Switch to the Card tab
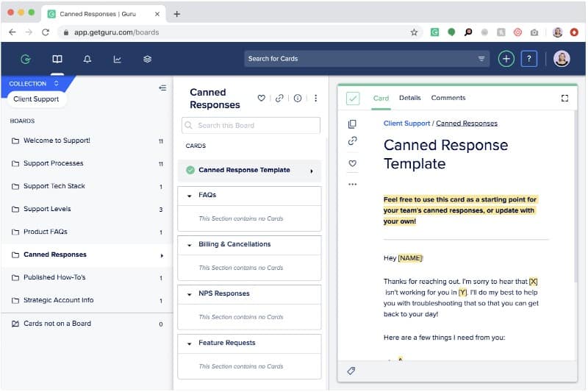588x392 pixels. pyautogui.click(x=381, y=99)
